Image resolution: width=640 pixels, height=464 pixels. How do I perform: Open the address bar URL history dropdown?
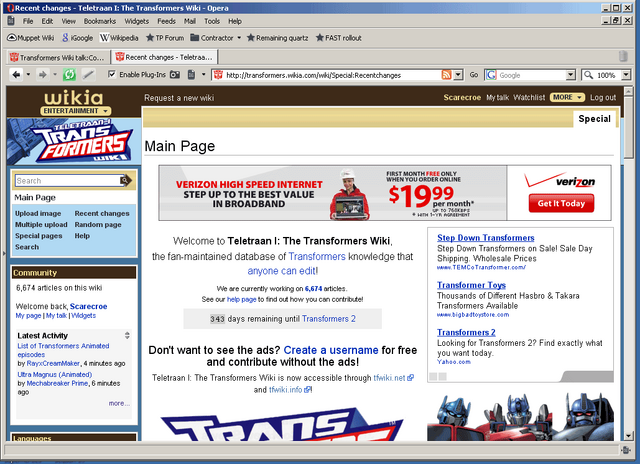458,75
